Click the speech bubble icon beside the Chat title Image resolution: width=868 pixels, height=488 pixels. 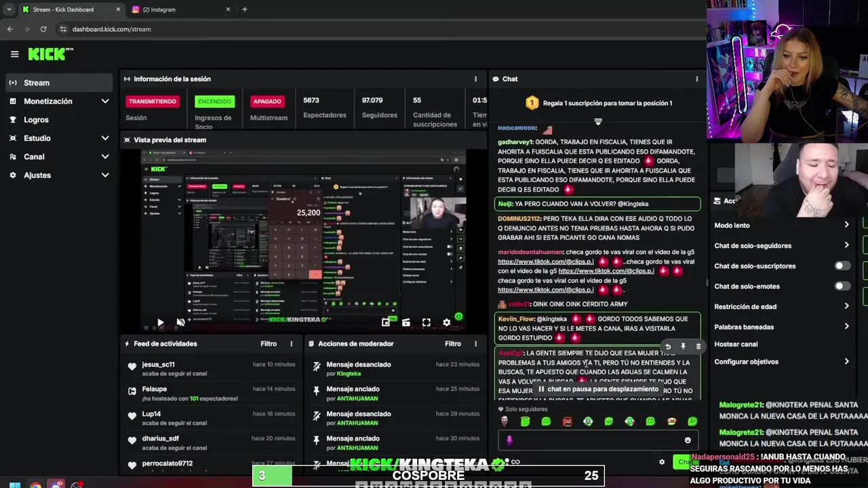click(496, 79)
